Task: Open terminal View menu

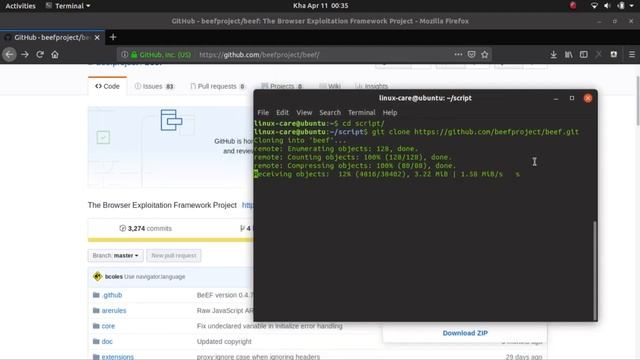Action: pos(304,112)
